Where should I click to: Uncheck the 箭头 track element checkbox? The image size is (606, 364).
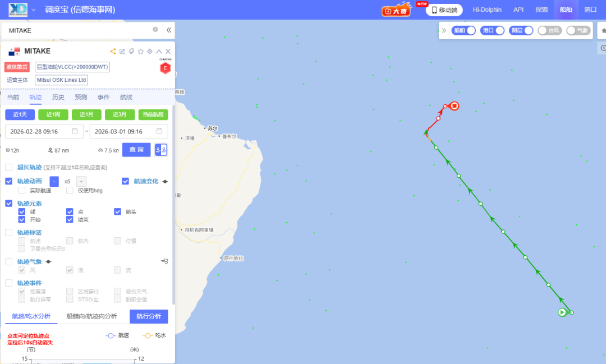coord(117,212)
